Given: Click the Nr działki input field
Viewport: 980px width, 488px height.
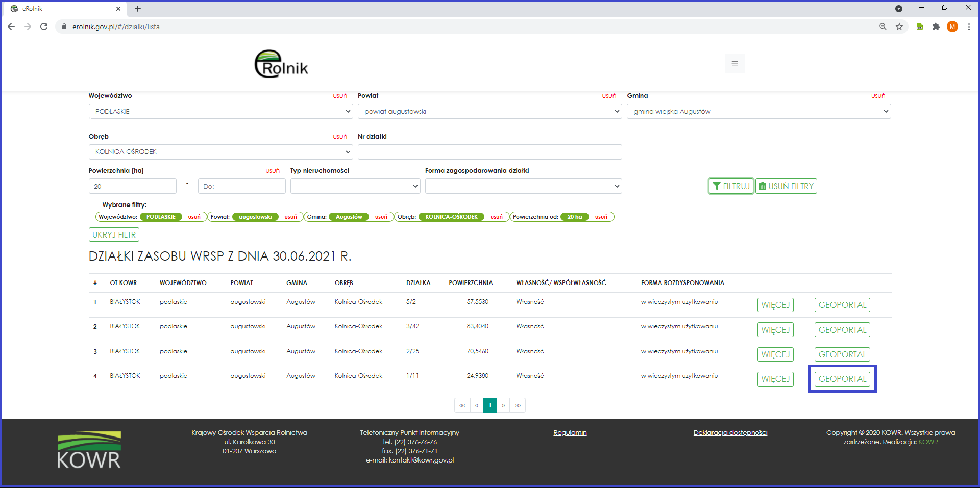Looking at the screenshot, I should (x=489, y=152).
